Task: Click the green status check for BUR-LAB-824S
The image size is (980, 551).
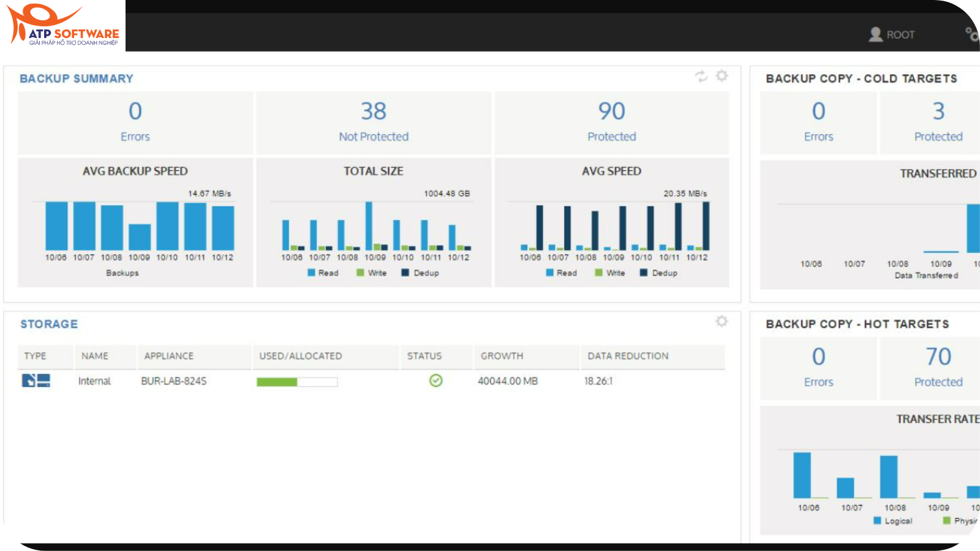Action: coord(435,381)
